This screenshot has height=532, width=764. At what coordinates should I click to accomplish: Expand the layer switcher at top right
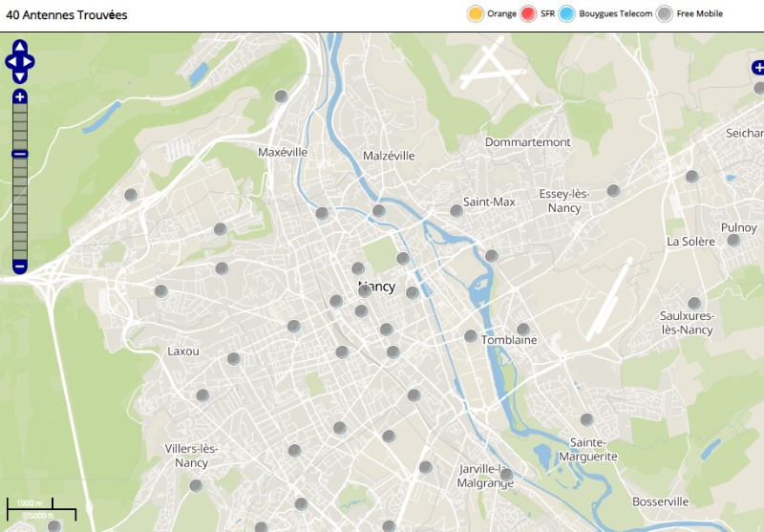click(757, 68)
